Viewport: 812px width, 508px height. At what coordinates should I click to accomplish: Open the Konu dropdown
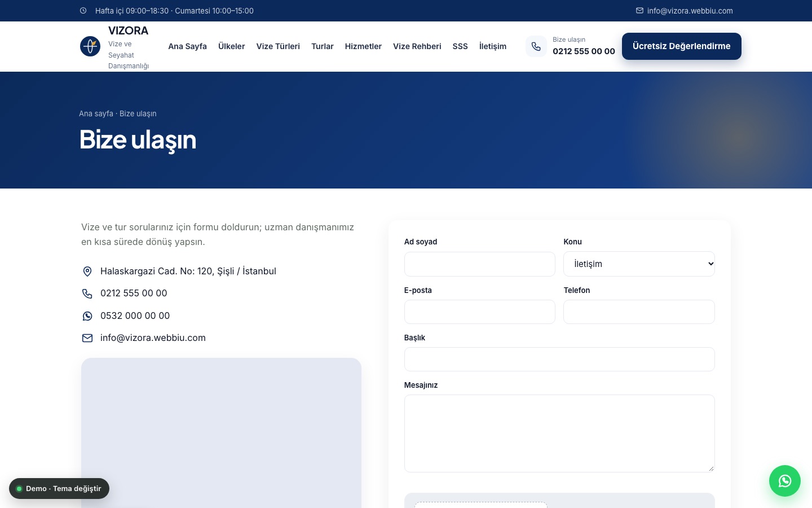point(639,264)
